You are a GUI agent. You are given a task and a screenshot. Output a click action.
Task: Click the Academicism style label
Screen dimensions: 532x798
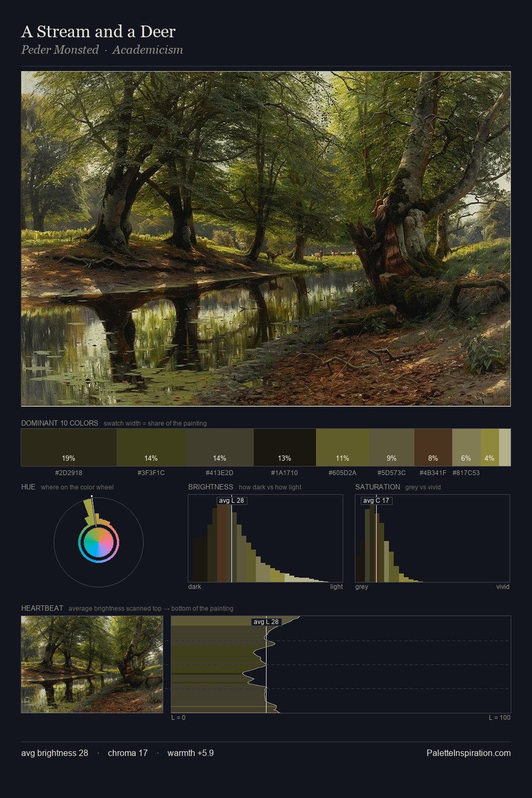147,50
